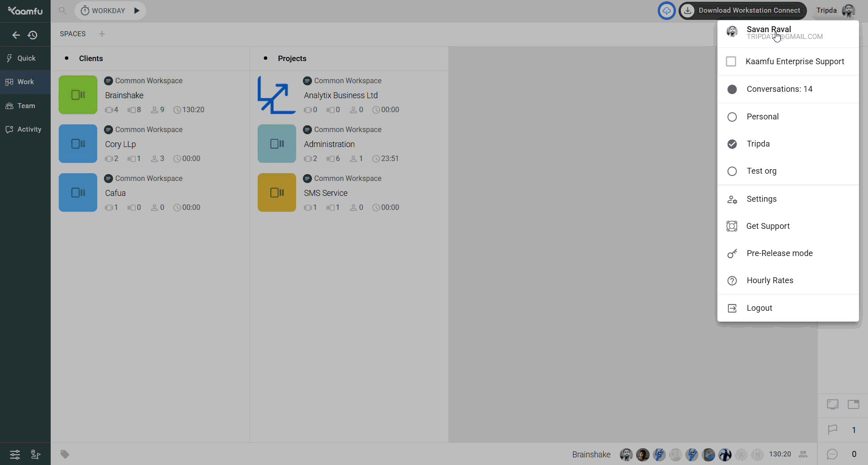Open the green Brainshake workspace thumbnail
This screenshot has height=465, width=868.
pyautogui.click(x=78, y=95)
